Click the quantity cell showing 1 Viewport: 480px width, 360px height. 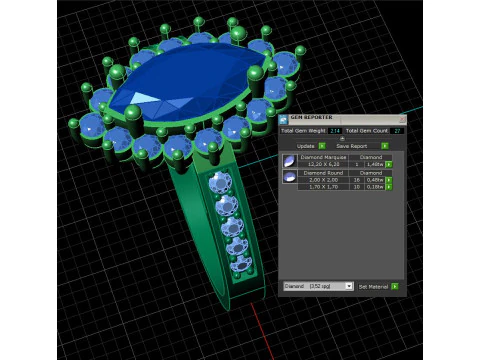(357, 164)
